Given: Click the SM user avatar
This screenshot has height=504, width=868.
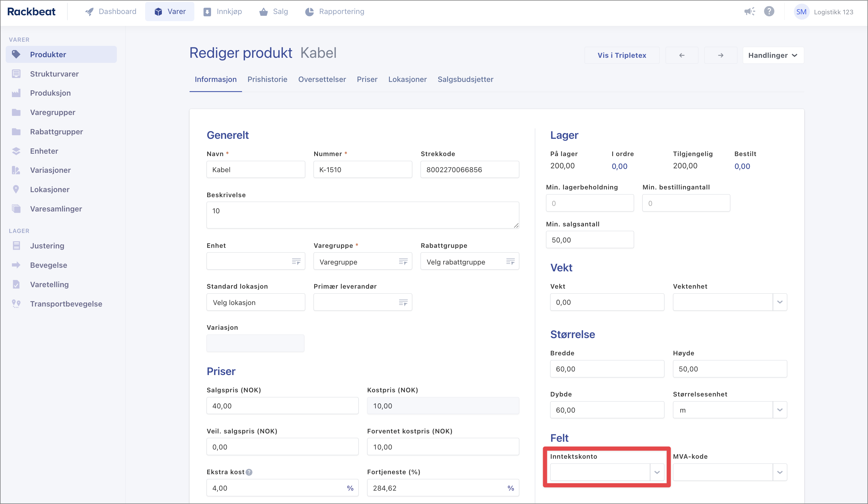Looking at the screenshot, I should pyautogui.click(x=801, y=12).
